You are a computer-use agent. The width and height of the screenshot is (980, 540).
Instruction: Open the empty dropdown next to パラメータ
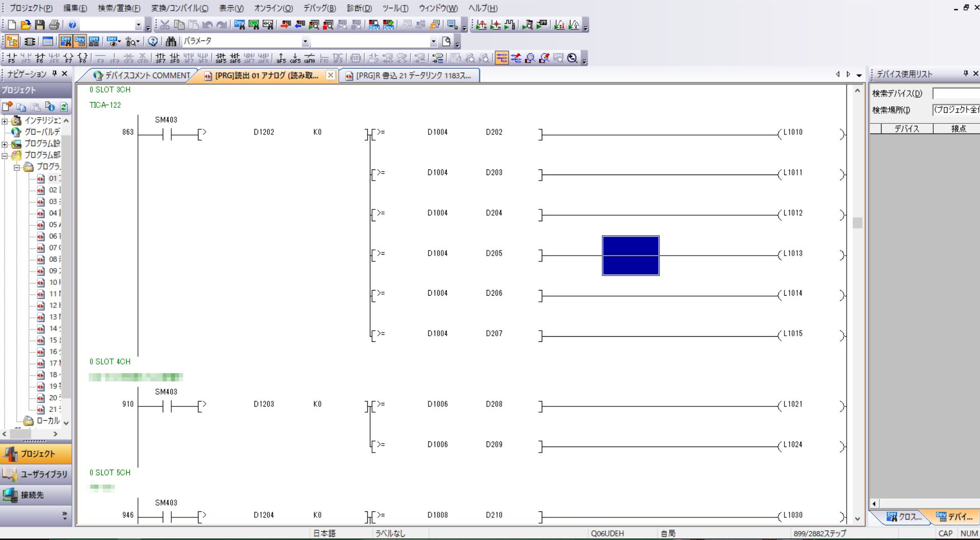[434, 42]
